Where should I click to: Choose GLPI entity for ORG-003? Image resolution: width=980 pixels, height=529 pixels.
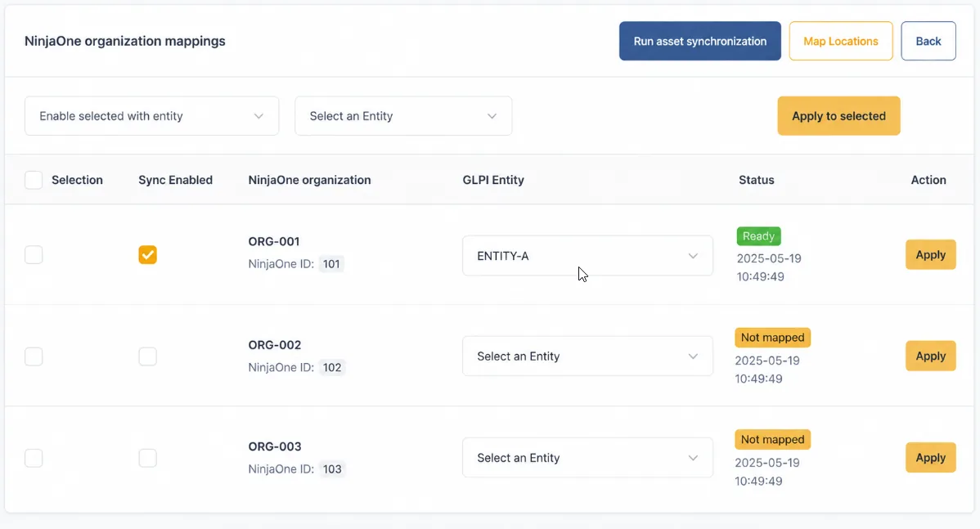pos(587,458)
